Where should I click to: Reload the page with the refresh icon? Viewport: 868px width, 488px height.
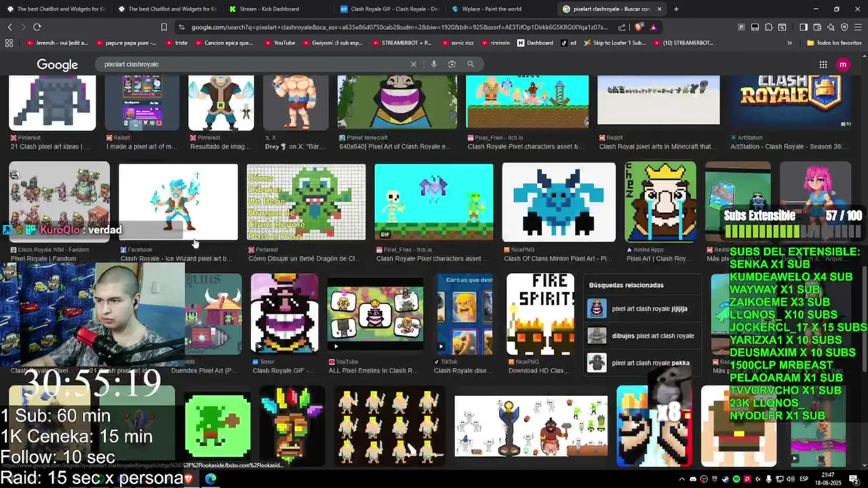click(37, 27)
